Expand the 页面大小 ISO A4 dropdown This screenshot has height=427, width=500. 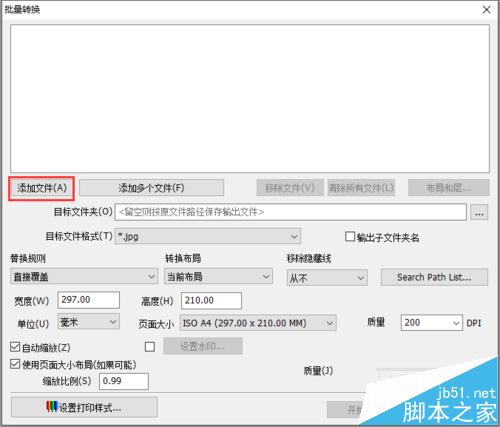coord(258,323)
